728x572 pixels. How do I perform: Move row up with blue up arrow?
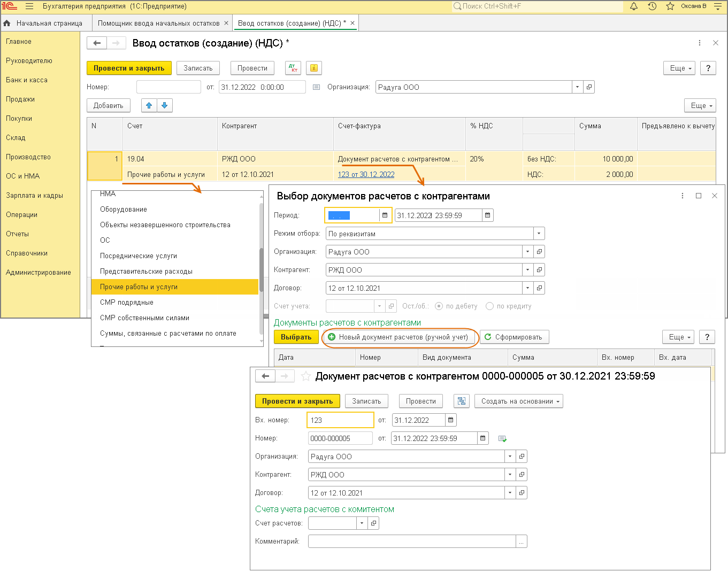(x=149, y=105)
